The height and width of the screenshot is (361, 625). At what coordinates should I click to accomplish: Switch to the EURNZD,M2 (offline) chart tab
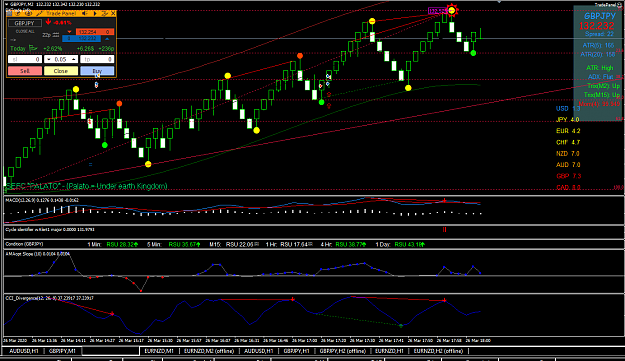click(x=209, y=351)
